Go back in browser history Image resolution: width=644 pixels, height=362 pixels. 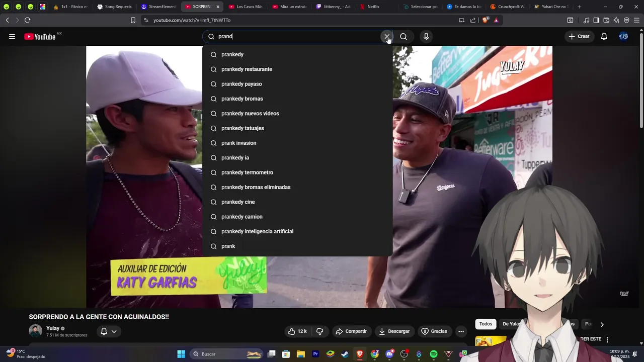pos(8,20)
